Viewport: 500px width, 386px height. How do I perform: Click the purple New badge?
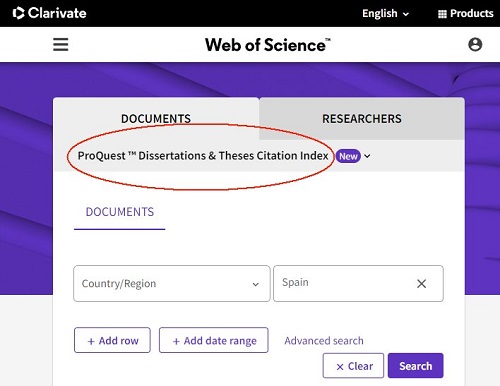click(348, 156)
